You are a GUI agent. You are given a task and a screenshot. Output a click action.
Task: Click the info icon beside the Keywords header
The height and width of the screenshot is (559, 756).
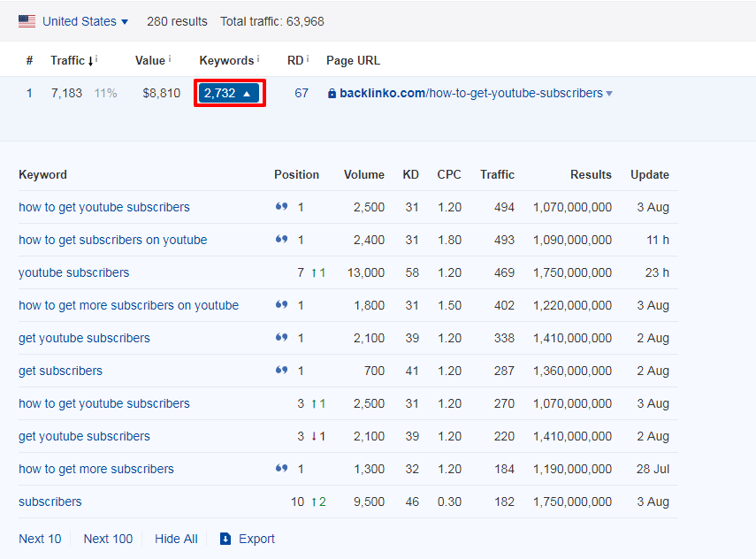258,59
